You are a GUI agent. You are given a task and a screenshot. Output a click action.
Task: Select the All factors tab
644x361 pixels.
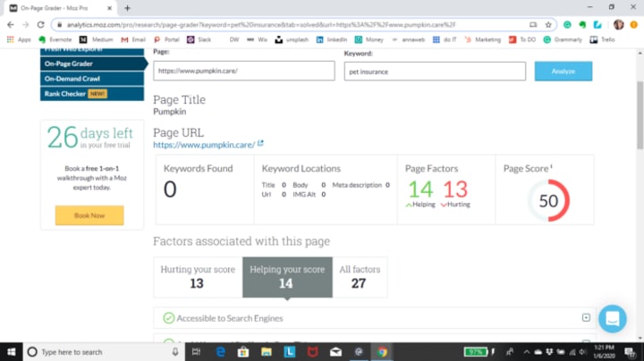(x=360, y=277)
